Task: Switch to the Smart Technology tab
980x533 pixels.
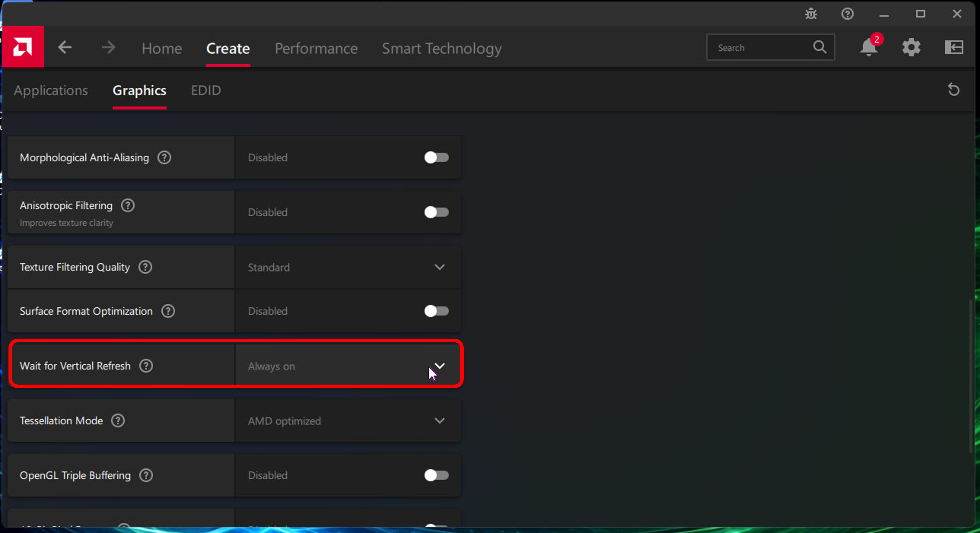Action: (x=442, y=49)
